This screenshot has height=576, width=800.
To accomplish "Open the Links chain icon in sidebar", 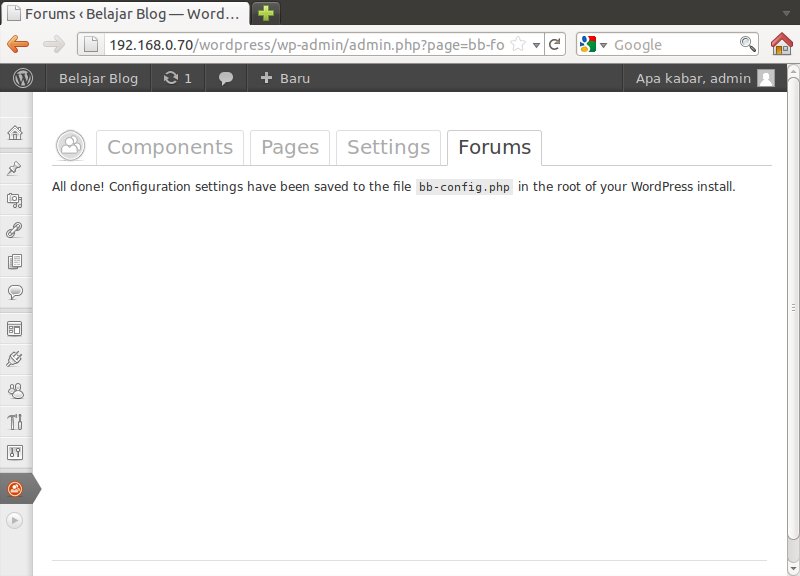I will 15,231.
